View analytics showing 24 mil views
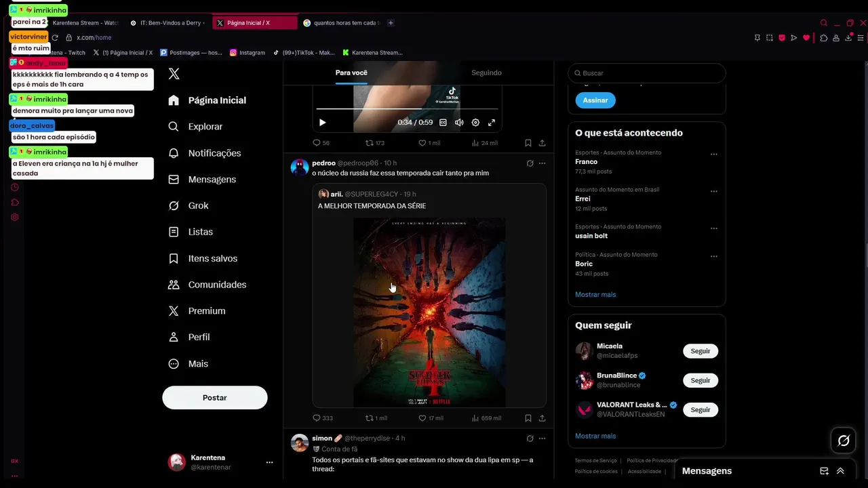 tap(484, 143)
